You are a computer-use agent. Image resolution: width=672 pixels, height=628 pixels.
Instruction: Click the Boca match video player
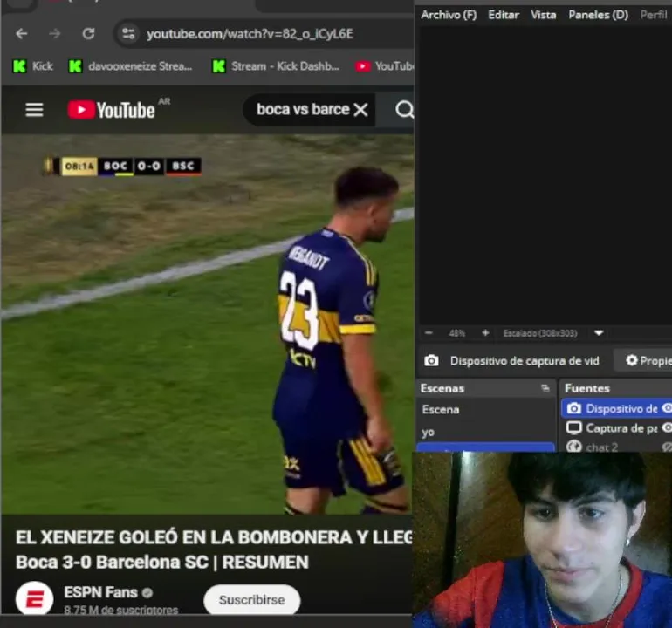pos(208,324)
